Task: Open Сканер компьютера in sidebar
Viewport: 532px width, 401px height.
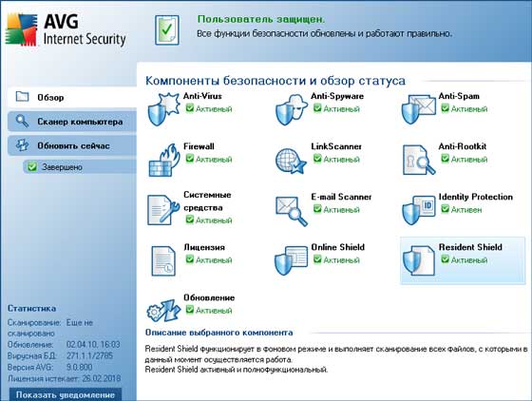Action: coord(72,122)
